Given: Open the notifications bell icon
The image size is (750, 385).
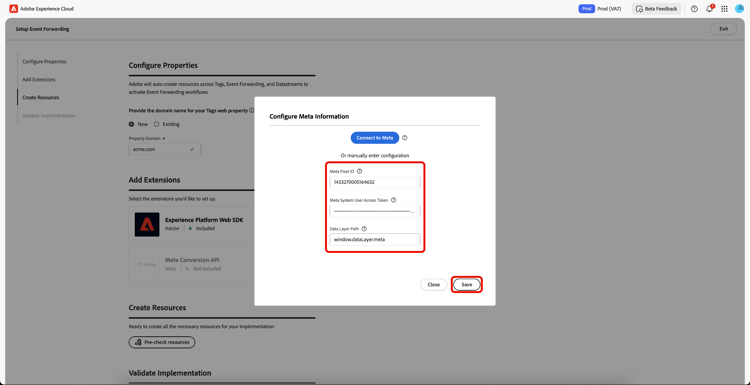Looking at the screenshot, I should click(709, 9).
